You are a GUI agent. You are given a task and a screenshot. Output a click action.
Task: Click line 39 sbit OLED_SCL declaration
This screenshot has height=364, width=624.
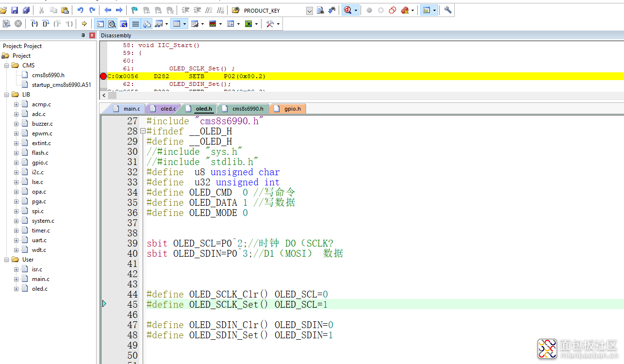[x=240, y=243]
